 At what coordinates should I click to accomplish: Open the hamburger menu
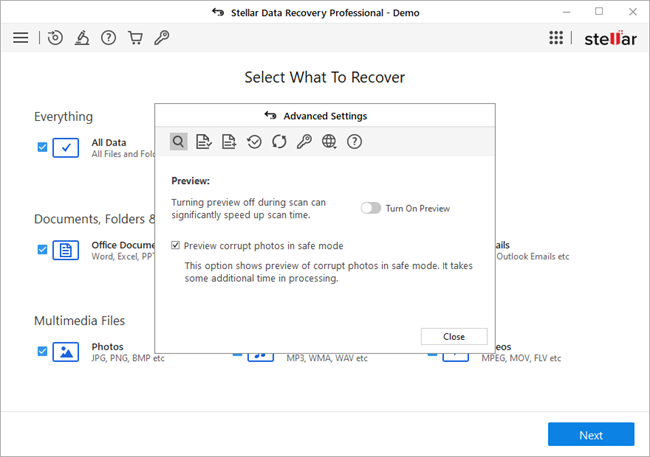coord(20,38)
